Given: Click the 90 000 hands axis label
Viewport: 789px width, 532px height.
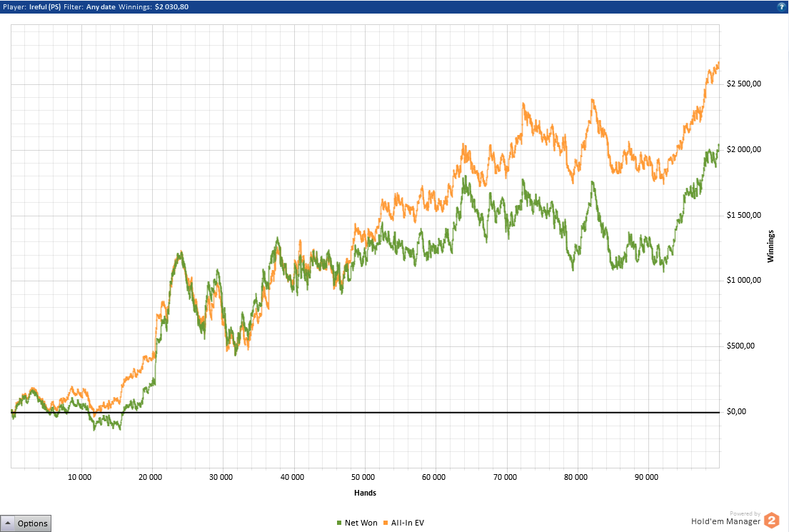Looking at the screenshot, I should [x=646, y=477].
